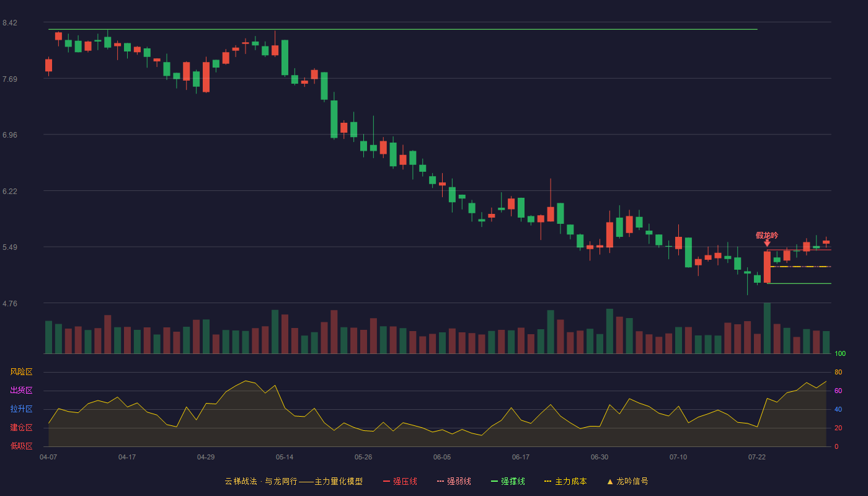868x496 pixels.
Task: Select the 出货区 zone label
Action: pos(21,391)
